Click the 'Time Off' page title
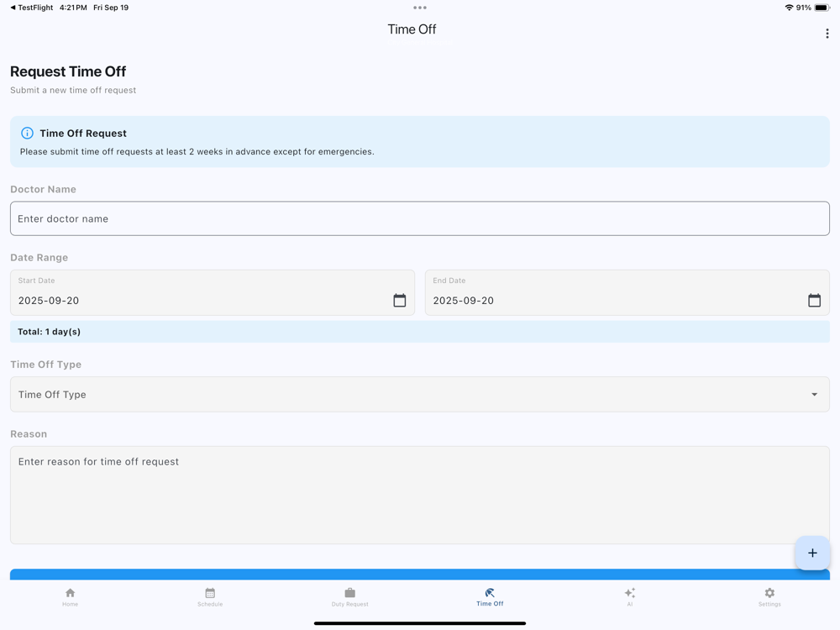840x630 pixels. point(412,29)
